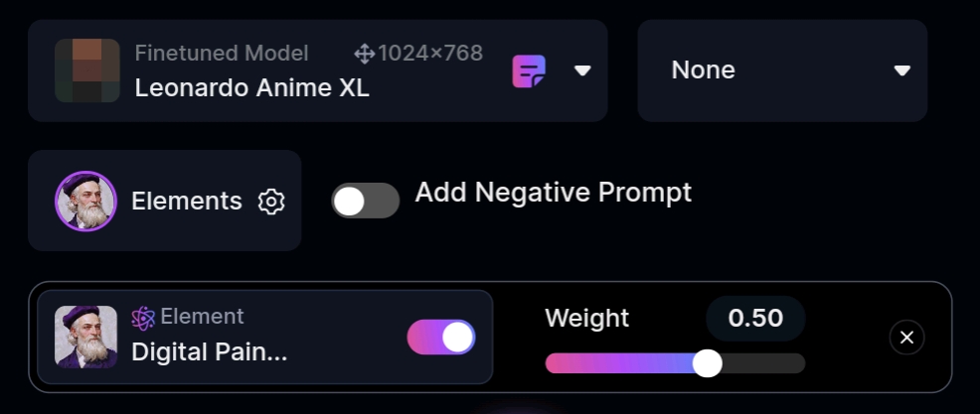Click the 1024×768 dimensions text

[x=430, y=54]
